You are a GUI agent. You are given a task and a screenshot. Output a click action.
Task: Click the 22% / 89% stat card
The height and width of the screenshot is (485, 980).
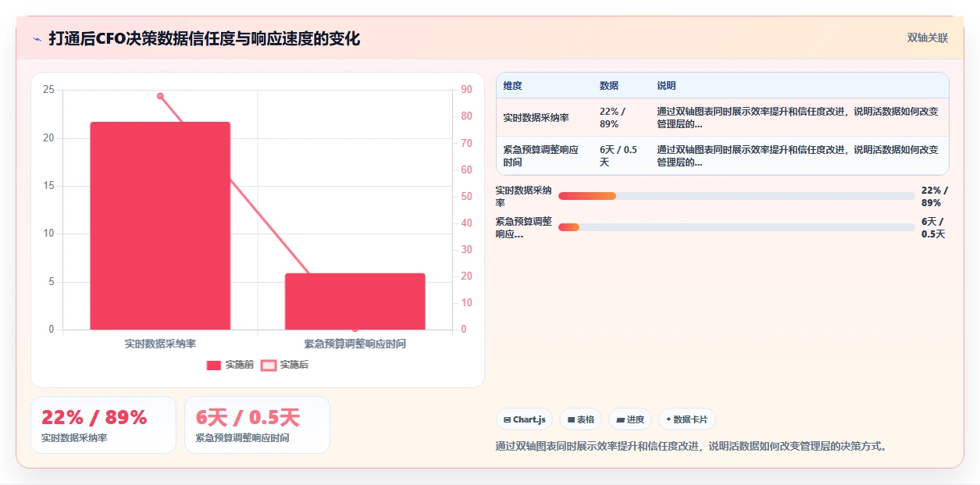click(103, 425)
